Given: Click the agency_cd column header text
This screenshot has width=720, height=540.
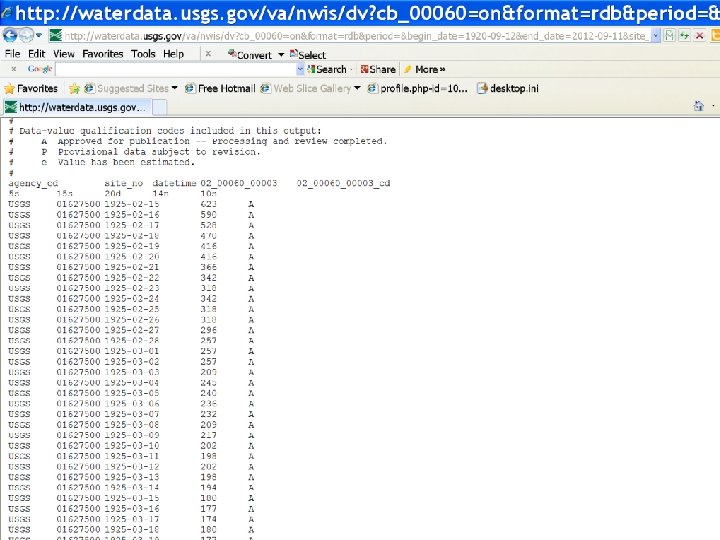Looking at the screenshot, I should click(33, 183).
